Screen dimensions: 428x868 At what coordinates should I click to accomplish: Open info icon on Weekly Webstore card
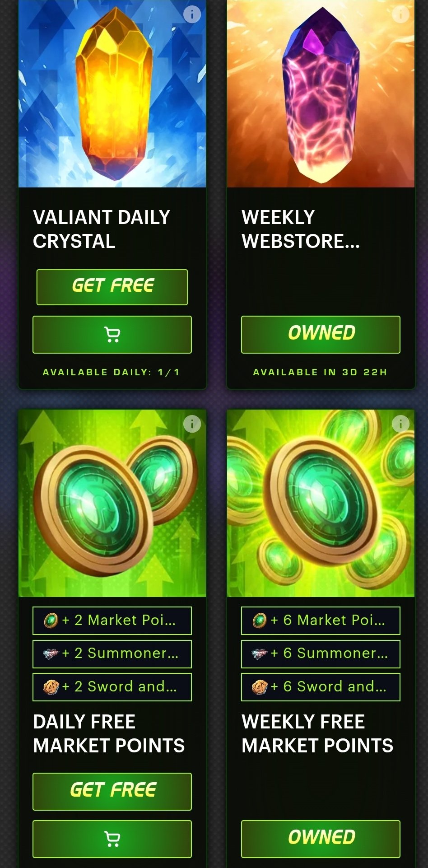tap(400, 14)
